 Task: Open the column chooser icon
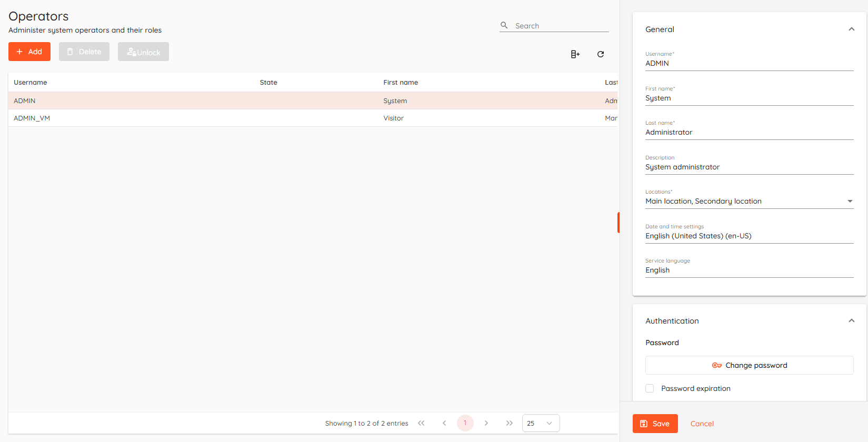click(x=575, y=54)
